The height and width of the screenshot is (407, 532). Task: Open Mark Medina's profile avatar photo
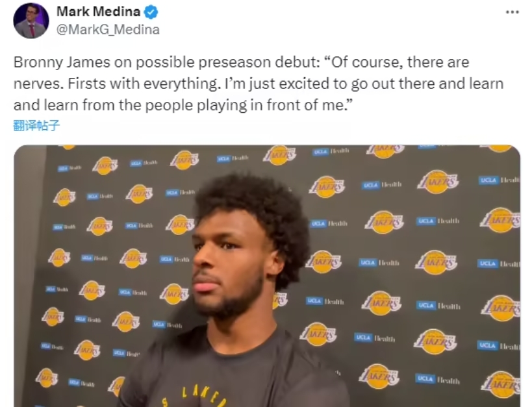(31, 21)
